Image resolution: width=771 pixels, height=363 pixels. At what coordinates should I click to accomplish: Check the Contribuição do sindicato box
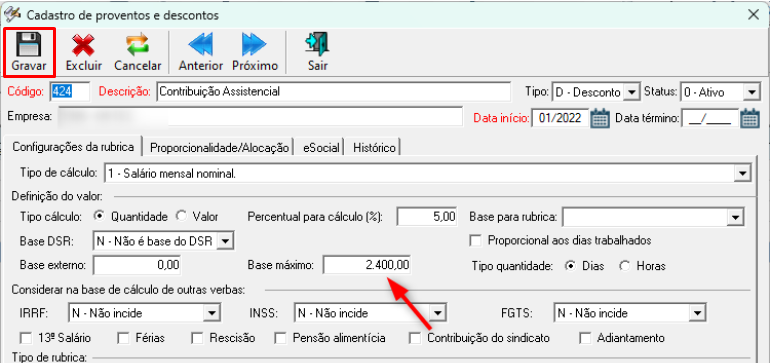click(x=415, y=338)
